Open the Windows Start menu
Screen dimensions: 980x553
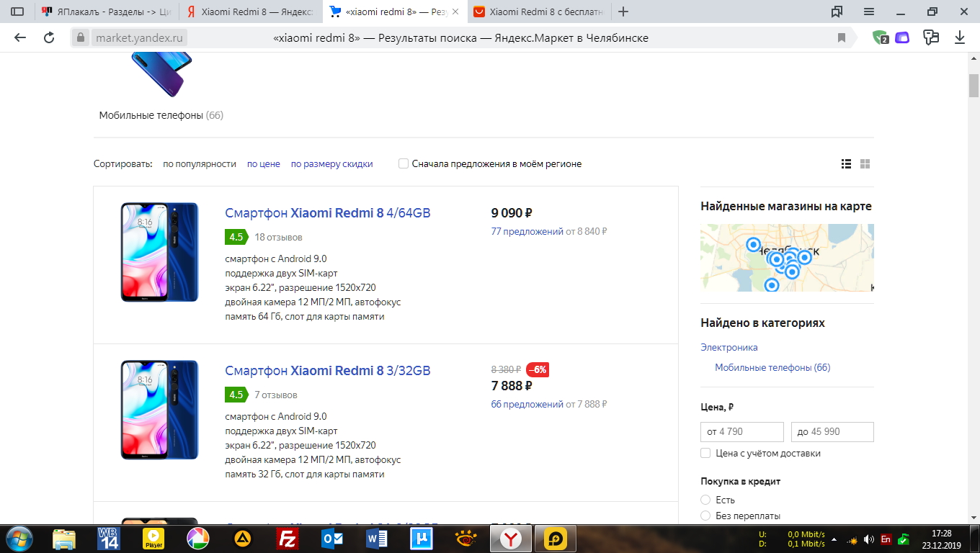[18, 539]
